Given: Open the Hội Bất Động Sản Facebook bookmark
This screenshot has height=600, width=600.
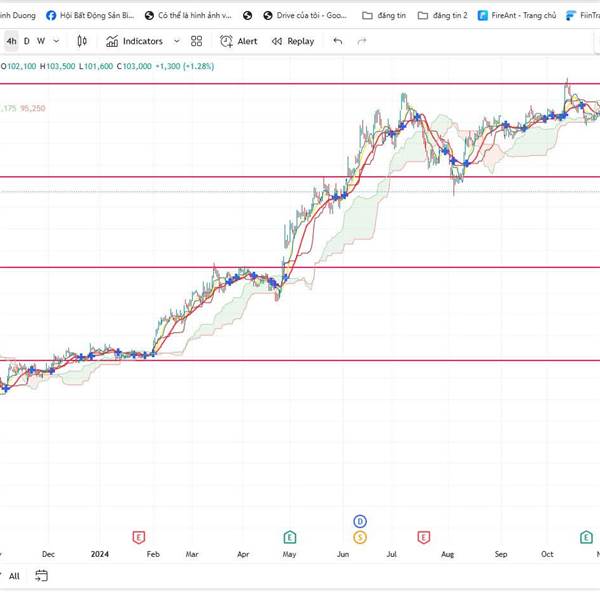Looking at the screenshot, I should [90, 15].
